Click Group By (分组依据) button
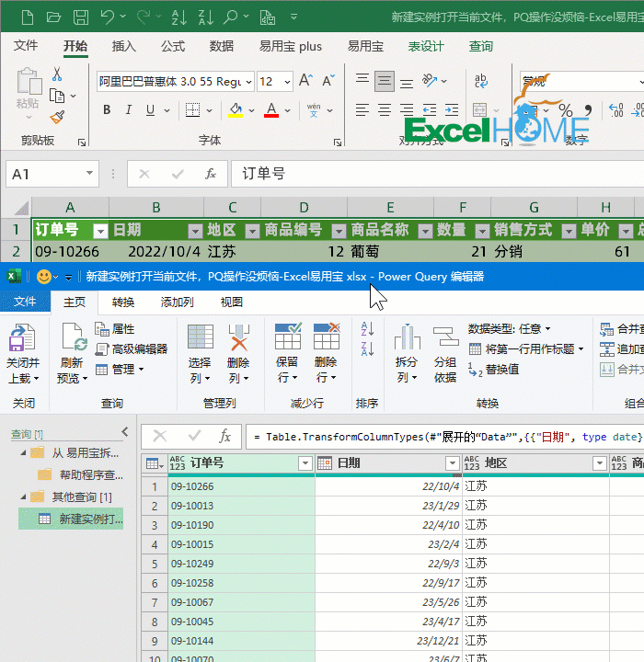 click(x=445, y=354)
